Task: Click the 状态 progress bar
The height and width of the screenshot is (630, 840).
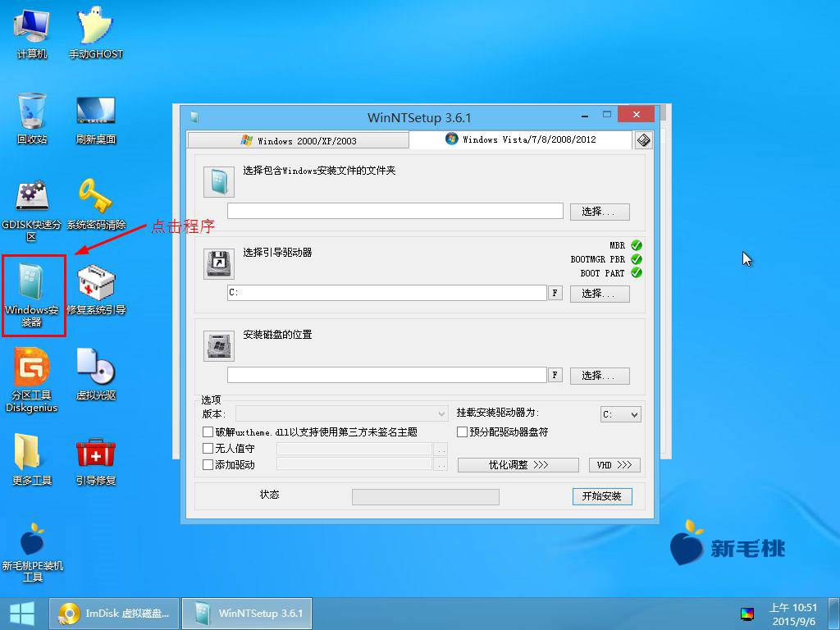Action: point(426,496)
